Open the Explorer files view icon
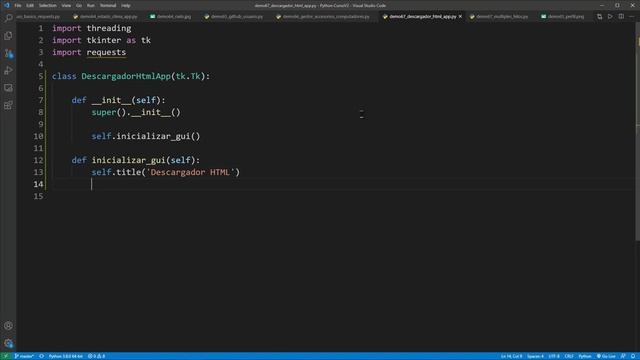 (8, 36)
